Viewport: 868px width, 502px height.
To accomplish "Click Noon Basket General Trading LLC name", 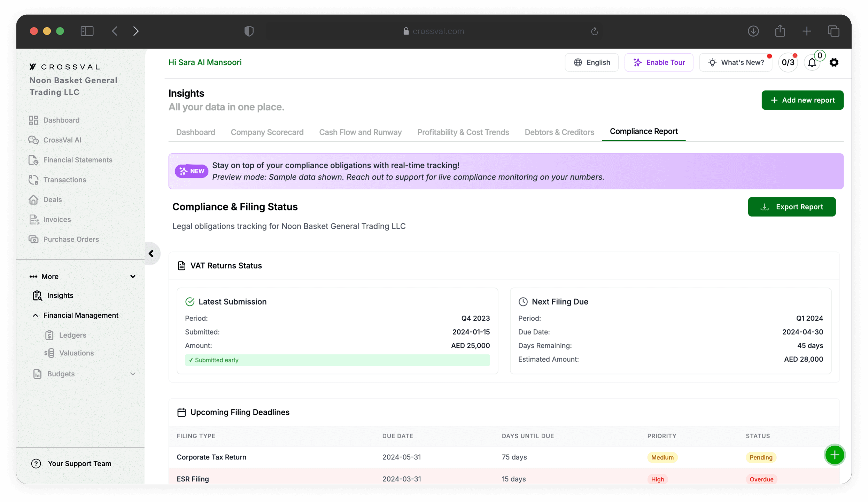I will [73, 86].
